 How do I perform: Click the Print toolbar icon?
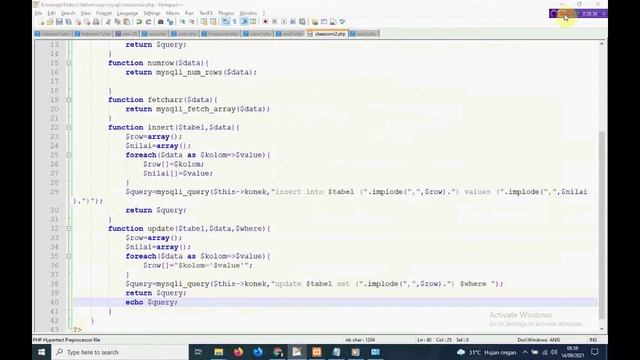click(96, 22)
